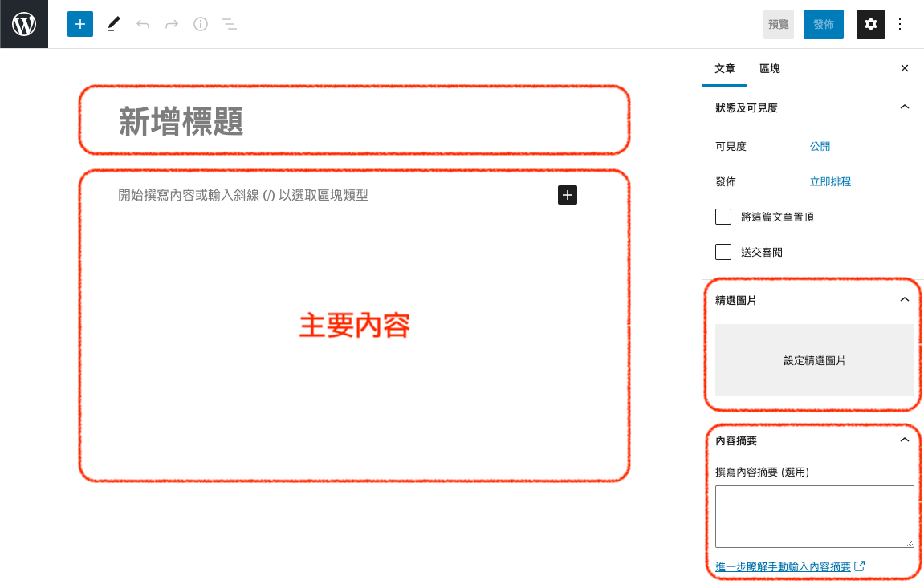Viewport: 924px width, 584px height.
Task: Open the 進一步瞭解手動輸入內容摘要 link
Action: (x=783, y=567)
